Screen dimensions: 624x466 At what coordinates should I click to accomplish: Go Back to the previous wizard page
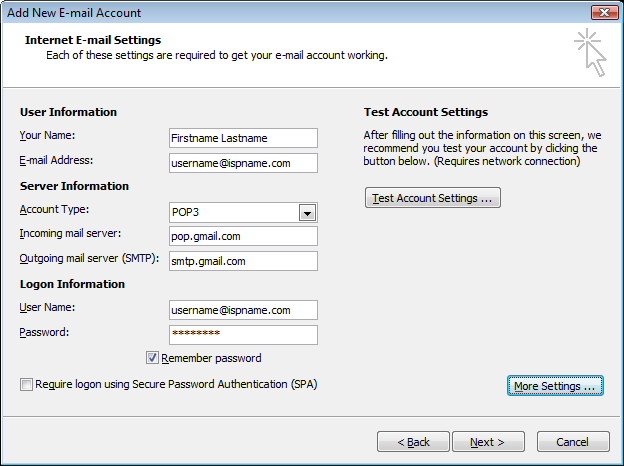click(413, 442)
